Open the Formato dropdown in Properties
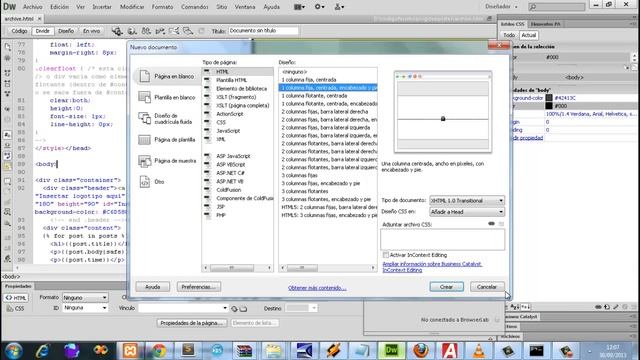This screenshot has height=360, width=640. (85, 297)
